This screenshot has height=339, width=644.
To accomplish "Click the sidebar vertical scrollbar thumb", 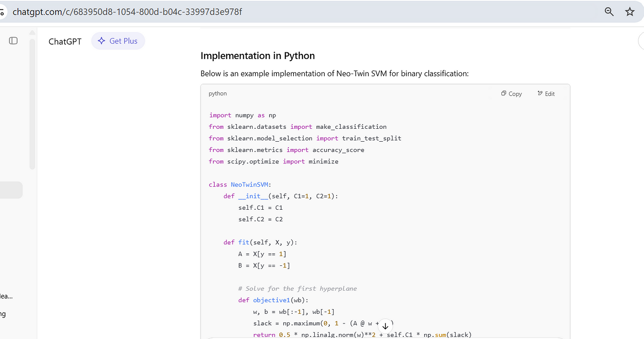I will tap(32, 103).
